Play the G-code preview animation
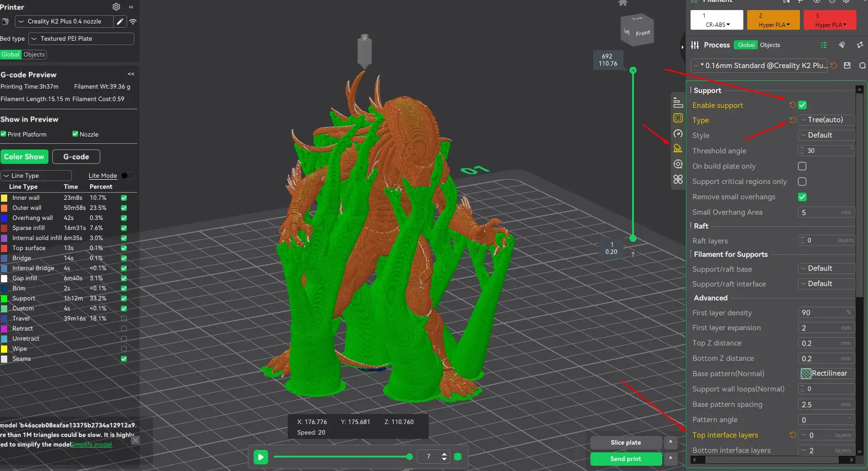 [260, 457]
